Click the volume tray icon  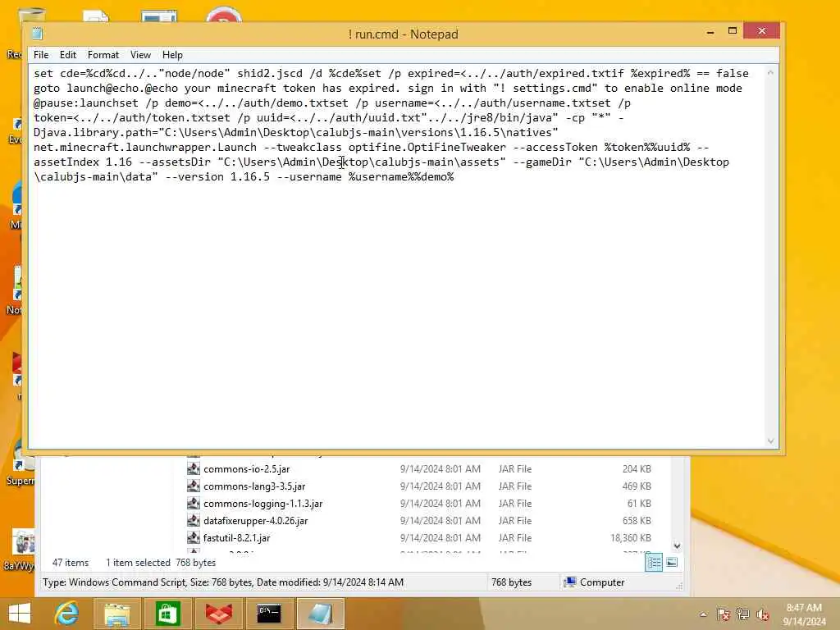click(762, 614)
